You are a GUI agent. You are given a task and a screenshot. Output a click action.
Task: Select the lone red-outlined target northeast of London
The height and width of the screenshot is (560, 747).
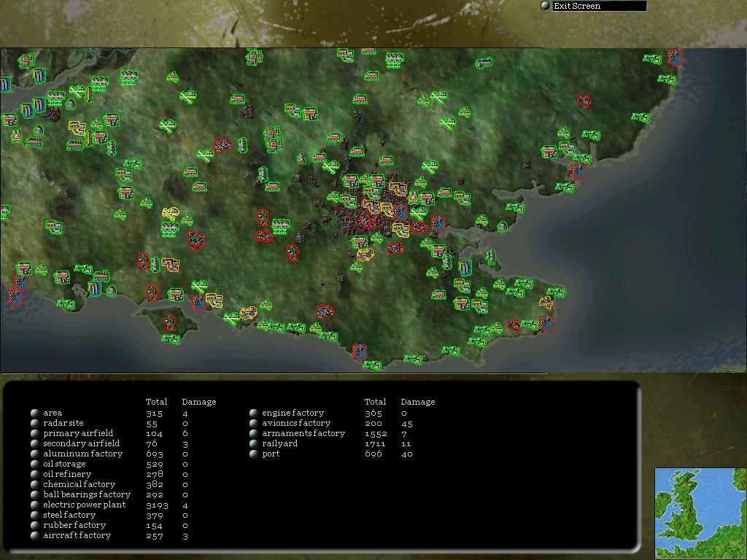pos(584,101)
